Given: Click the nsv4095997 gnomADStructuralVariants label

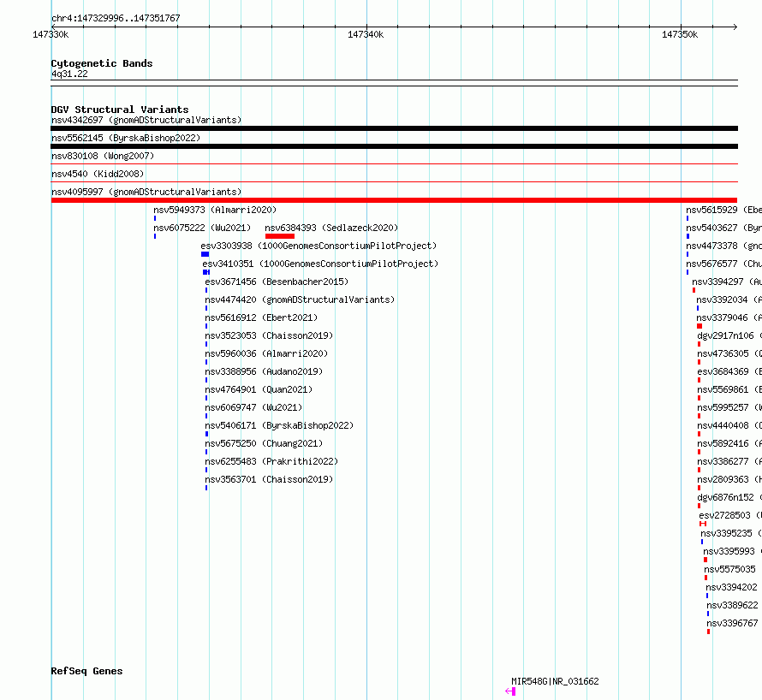Looking at the screenshot, I should coord(146,192).
